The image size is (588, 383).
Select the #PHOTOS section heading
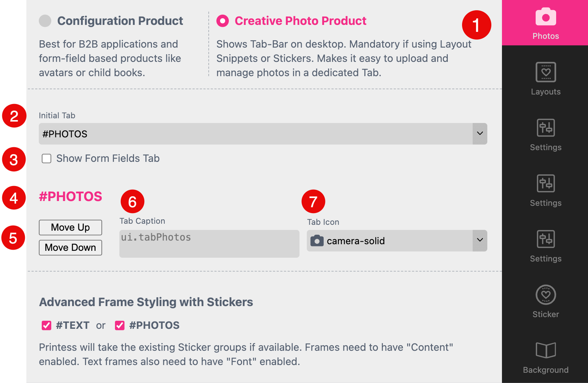coord(70,197)
